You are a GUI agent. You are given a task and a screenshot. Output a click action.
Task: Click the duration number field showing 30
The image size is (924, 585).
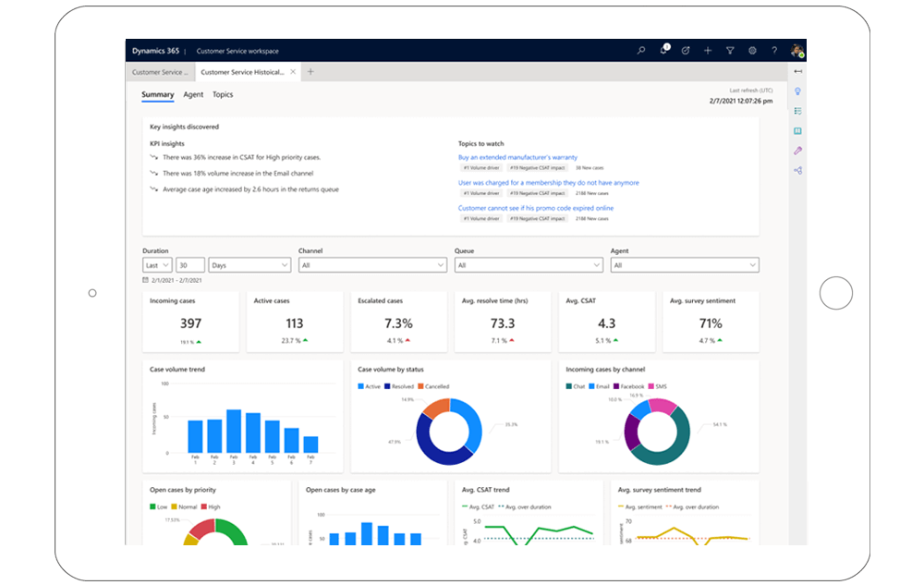[x=190, y=265]
